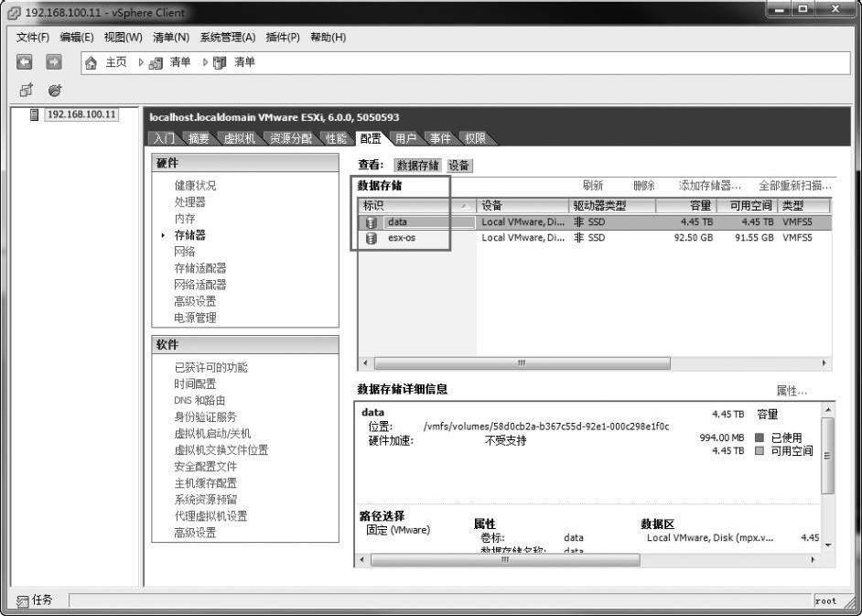Select the data datastore icon
This screenshot has width=862, height=616.
pyautogui.click(x=372, y=222)
